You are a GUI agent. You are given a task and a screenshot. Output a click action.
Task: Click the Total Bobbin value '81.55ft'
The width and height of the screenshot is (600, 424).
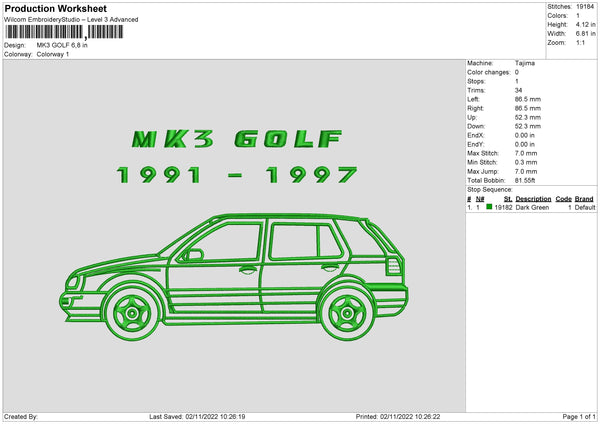coord(525,181)
